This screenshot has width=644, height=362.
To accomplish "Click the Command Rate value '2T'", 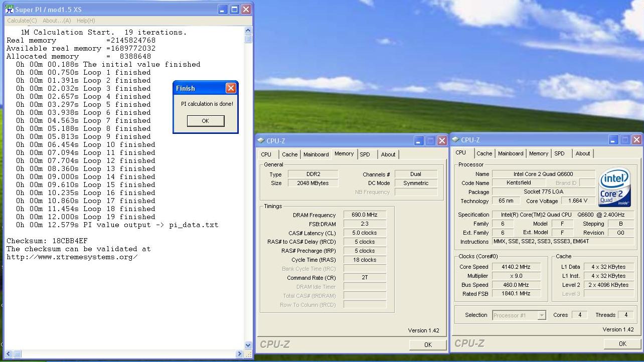I will [365, 277].
